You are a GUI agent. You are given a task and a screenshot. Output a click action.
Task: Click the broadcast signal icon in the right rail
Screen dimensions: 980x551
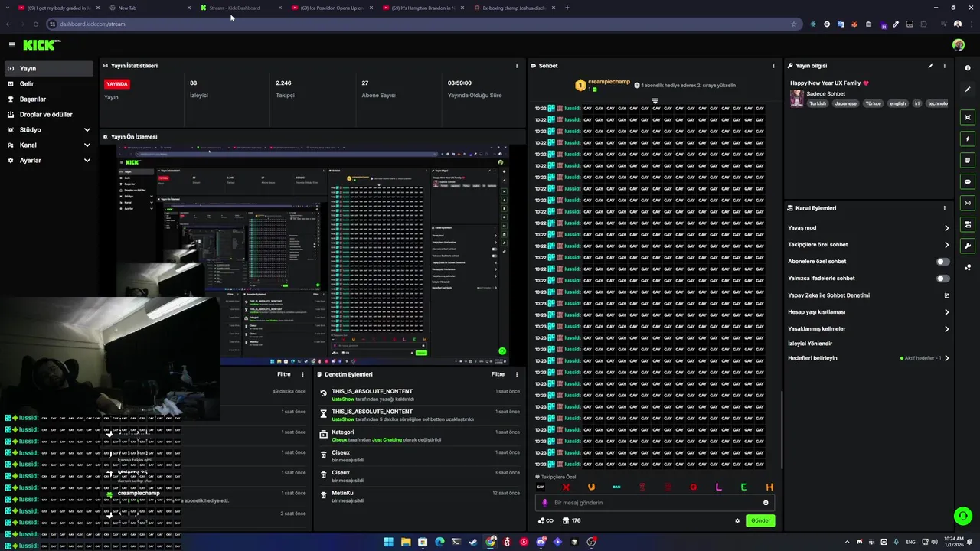pyautogui.click(x=968, y=204)
